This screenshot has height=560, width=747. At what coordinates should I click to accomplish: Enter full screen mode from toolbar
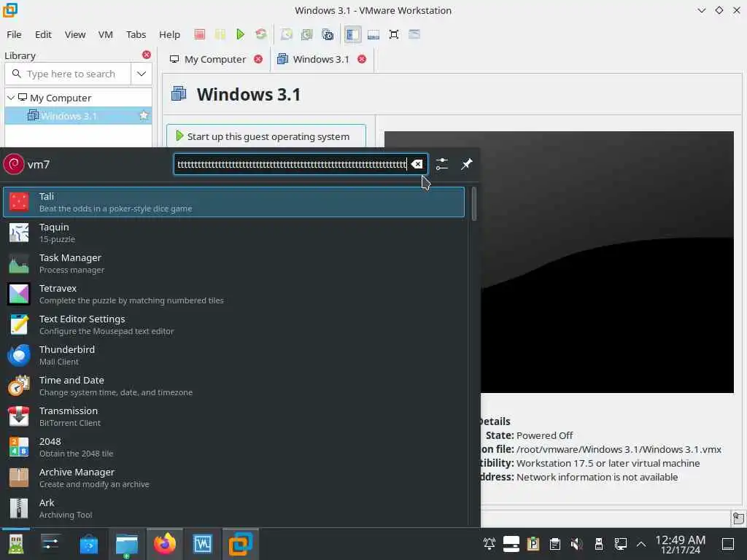[394, 34]
